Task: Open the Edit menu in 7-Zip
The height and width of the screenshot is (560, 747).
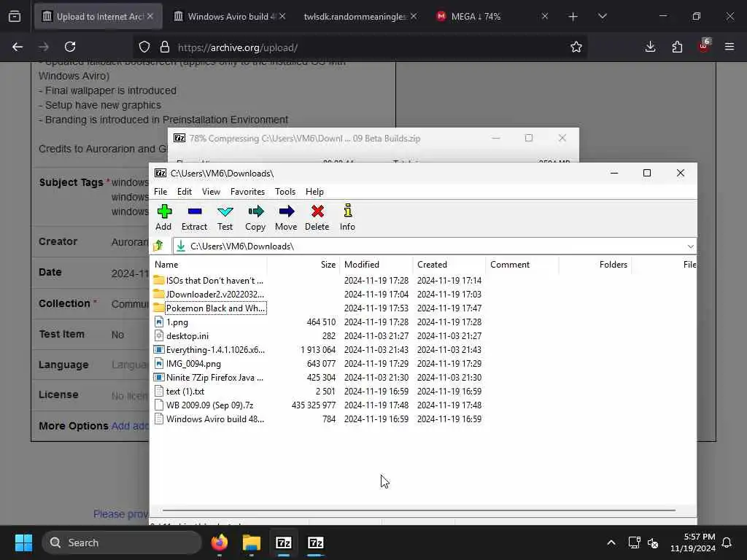Action: coord(185,192)
